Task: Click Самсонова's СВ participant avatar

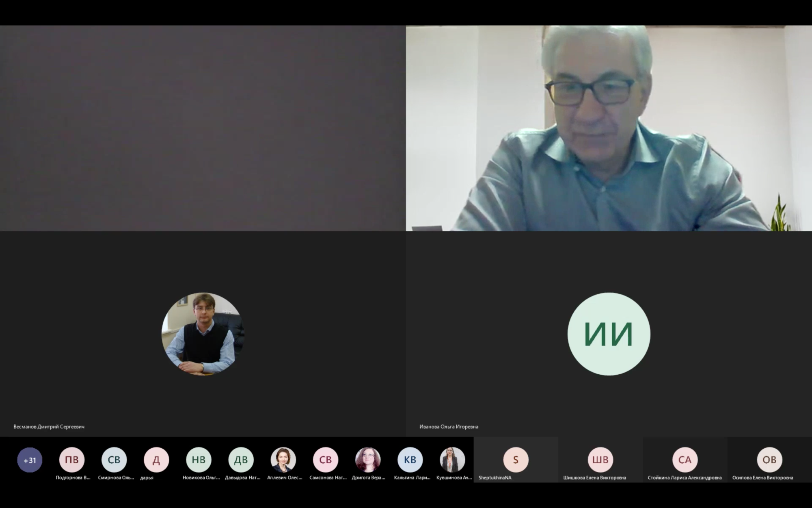Action: 326,460
